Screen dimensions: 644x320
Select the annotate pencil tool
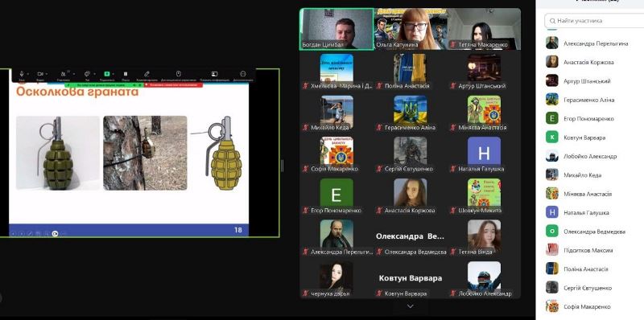click(147, 74)
